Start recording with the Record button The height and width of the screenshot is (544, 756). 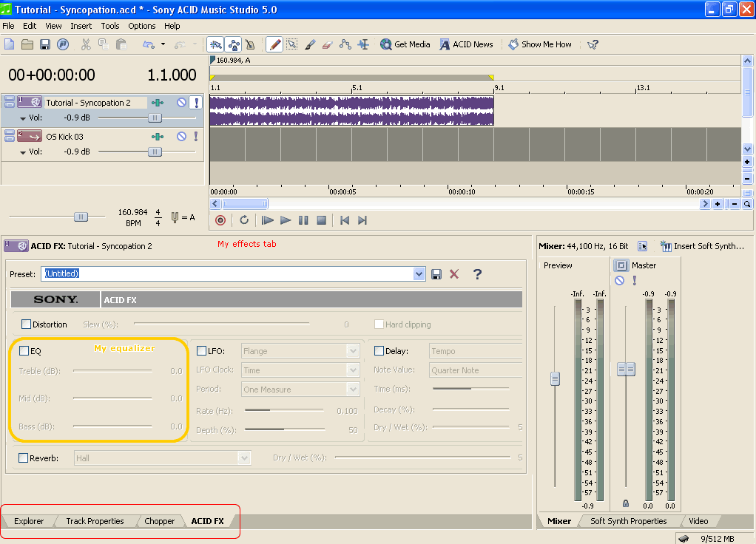click(220, 220)
